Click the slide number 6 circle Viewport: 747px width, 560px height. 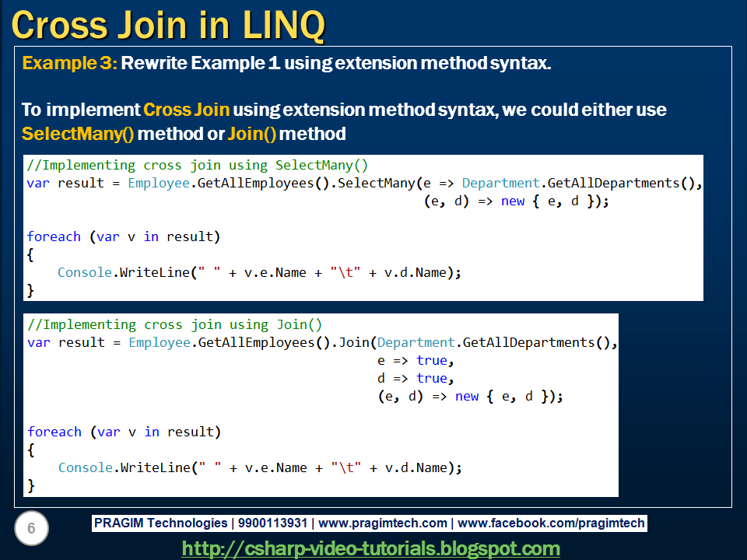[31, 528]
